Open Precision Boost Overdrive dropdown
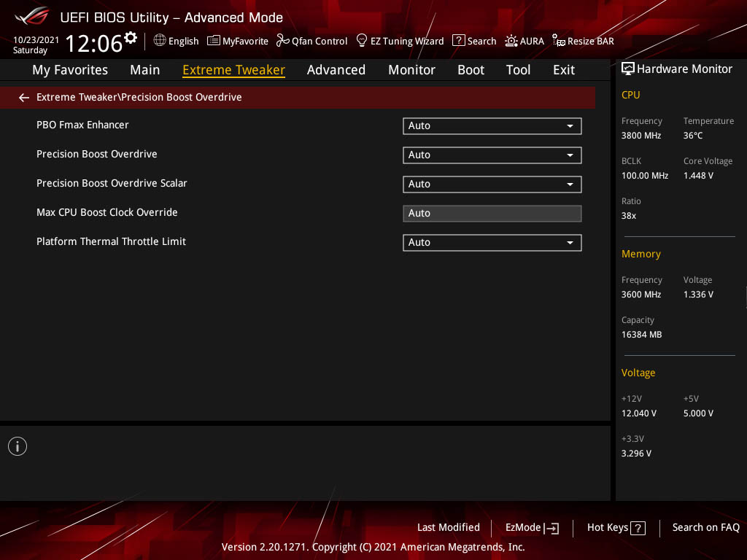The image size is (747, 560). point(492,155)
